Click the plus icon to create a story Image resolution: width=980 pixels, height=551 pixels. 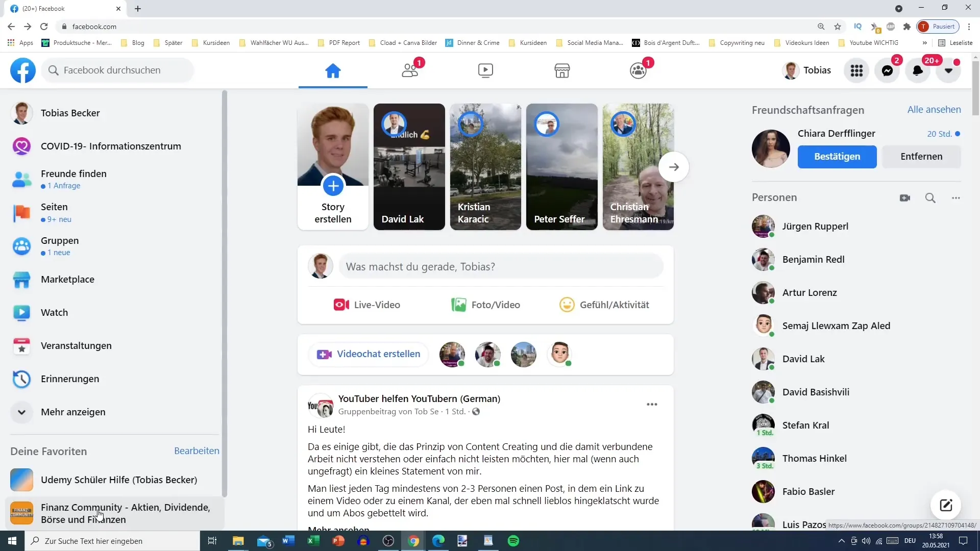click(333, 186)
